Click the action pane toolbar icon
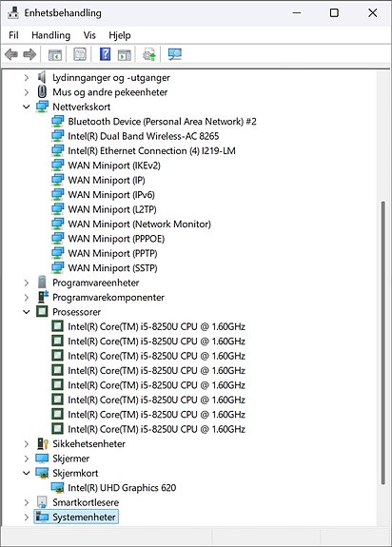The width and height of the screenshot is (392, 547). tap(125, 55)
